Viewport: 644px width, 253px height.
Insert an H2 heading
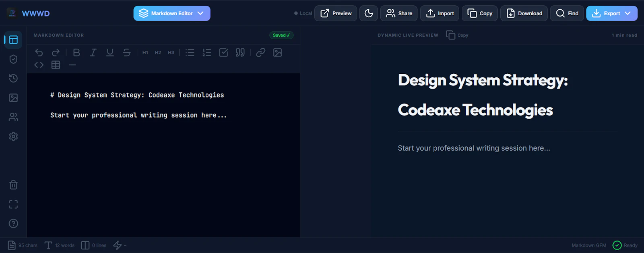[158, 53]
